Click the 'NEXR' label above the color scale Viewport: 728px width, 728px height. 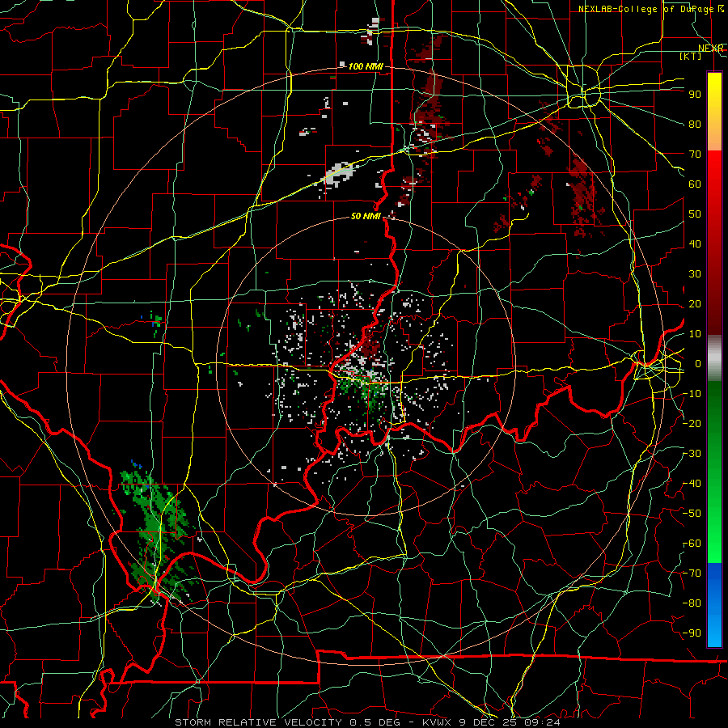pyautogui.click(x=710, y=49)
